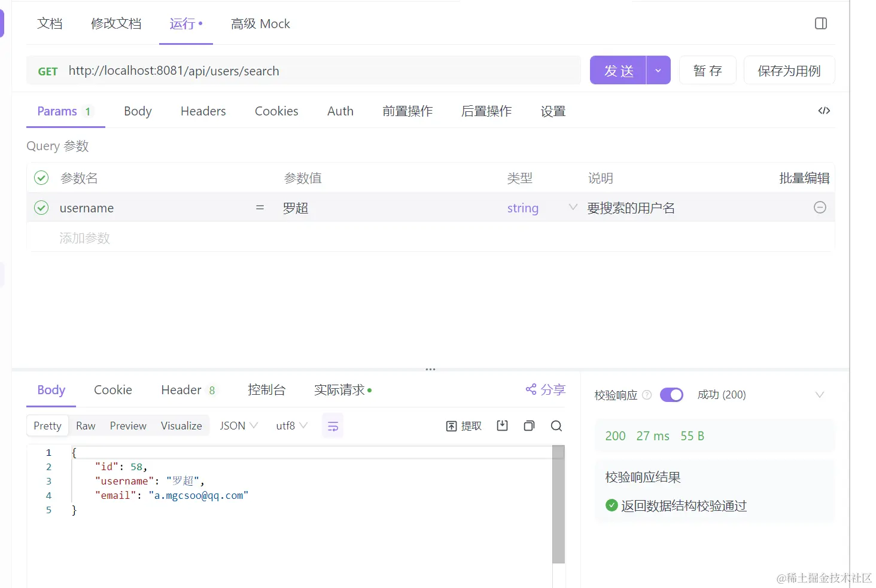The height and width of the screenshot is (588, 876).
Task: Open the 实际请求 tab
Action: (x=343, y=390)
